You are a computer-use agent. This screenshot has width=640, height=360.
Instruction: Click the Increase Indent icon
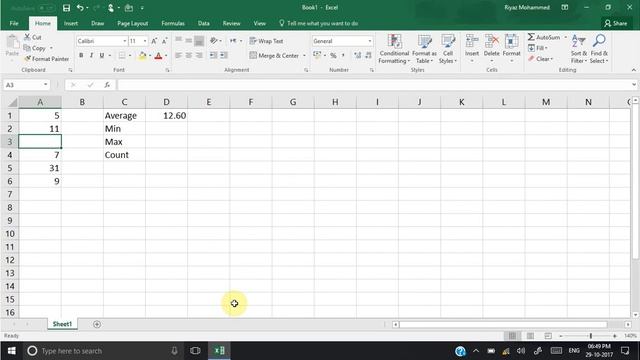[x=224, y=55]
